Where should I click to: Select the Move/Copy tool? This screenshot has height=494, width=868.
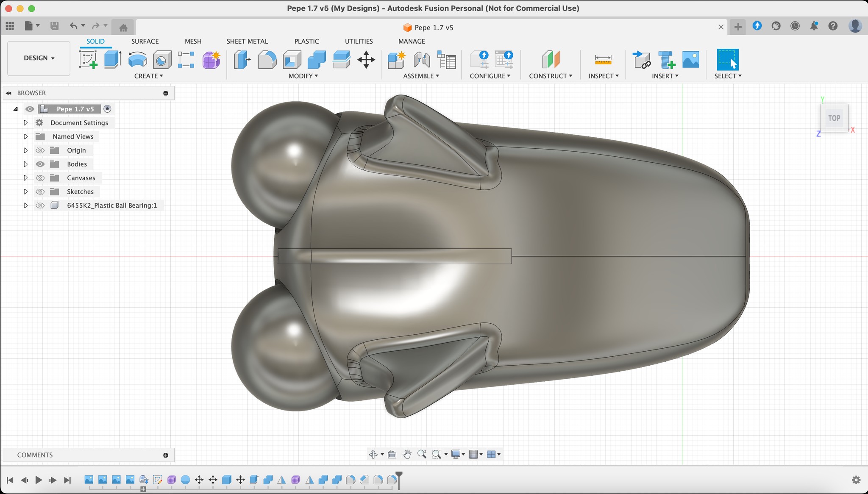pos(366,59)
